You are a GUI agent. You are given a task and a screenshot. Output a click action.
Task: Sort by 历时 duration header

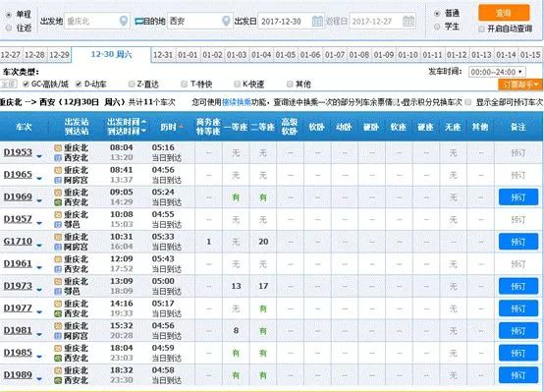point(172,127)
